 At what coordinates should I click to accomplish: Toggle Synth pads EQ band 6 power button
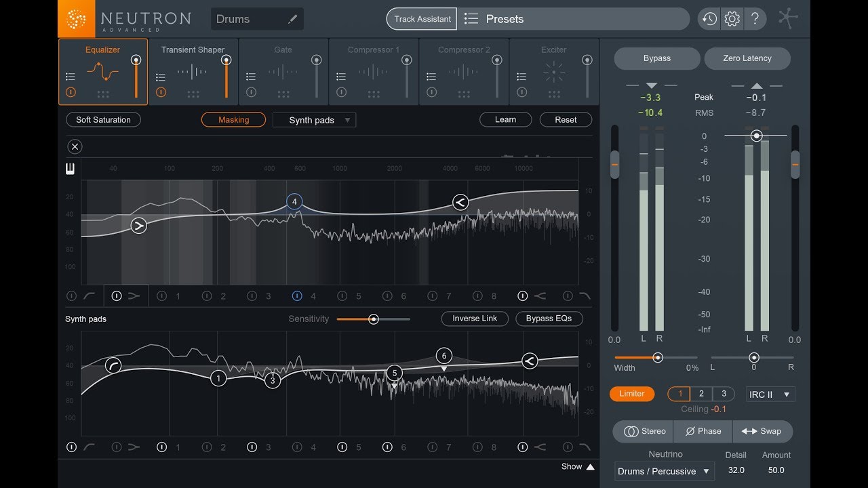click(x=387, y=447)
